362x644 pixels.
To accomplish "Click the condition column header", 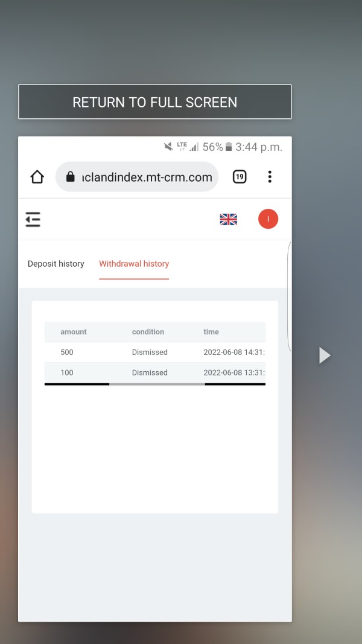I will tap(148, 332).
